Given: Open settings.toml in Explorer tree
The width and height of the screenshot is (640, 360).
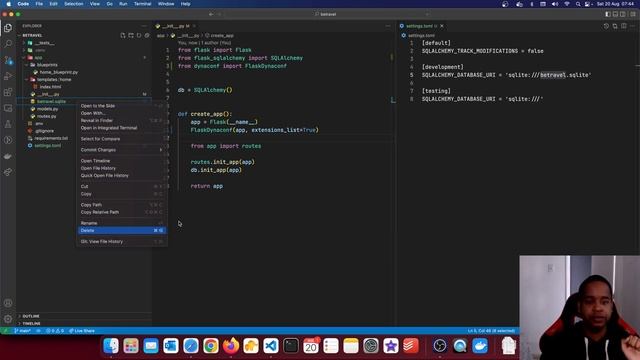Looking at the screenshot, I should (47, 146).
